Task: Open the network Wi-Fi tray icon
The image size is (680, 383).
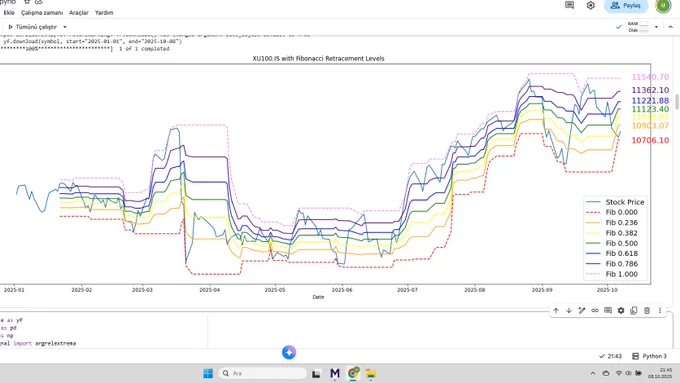Action: (619, 373)
